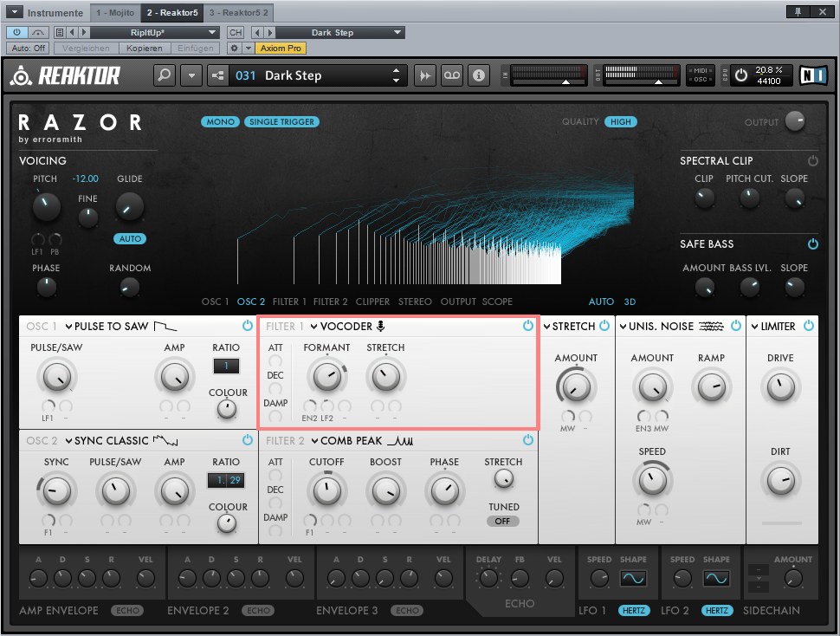Screen dimensions: 840x636
Task: Click the vocoder microphone icon
Action: click(381, 326)
